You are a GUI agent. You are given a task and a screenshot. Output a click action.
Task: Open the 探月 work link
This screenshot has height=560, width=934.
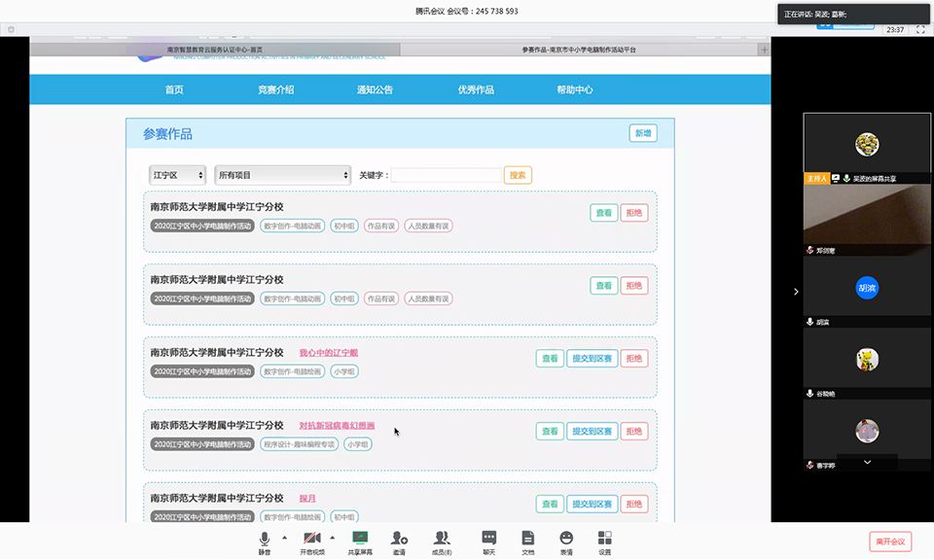(x=307, y=499)
